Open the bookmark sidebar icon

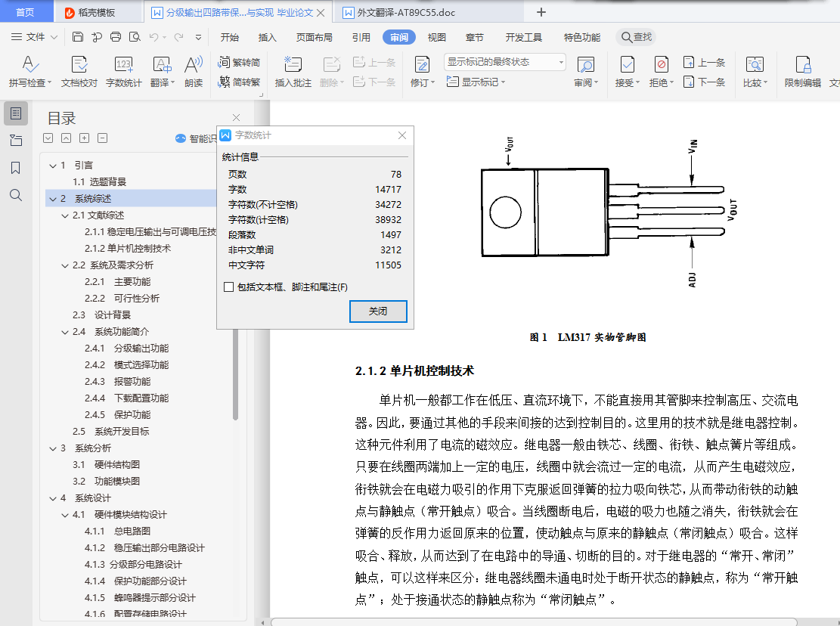coord(16,168)
